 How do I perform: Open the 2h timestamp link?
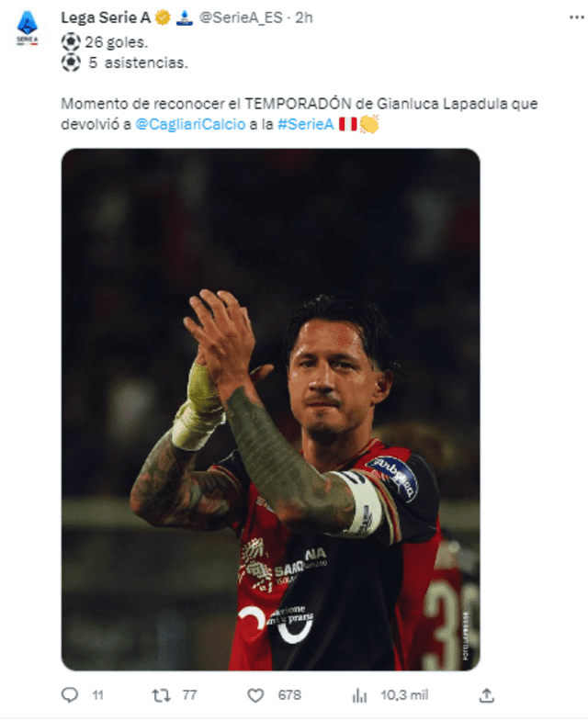304,17
